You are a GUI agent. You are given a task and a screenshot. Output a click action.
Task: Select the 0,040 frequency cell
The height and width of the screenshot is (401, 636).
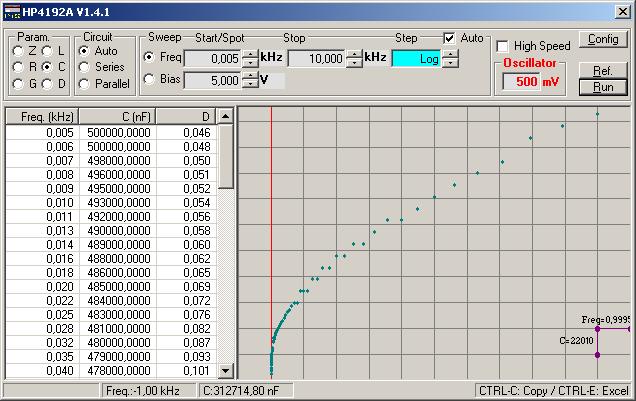(x=43, y=371)
